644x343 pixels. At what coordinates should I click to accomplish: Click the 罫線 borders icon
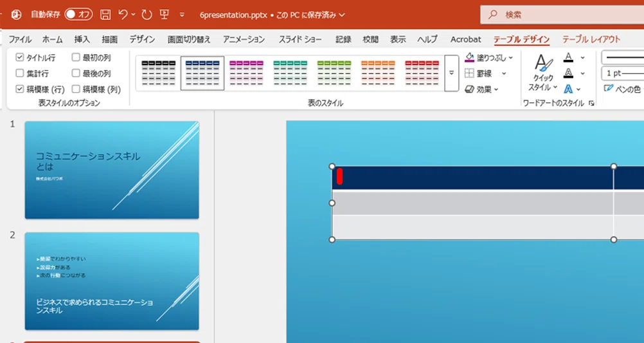coord(469,73)
